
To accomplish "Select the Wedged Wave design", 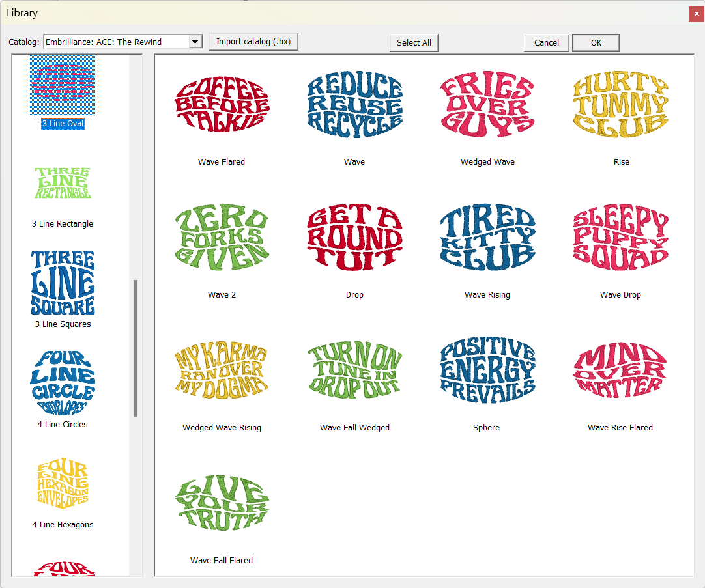I will [487, 104].
